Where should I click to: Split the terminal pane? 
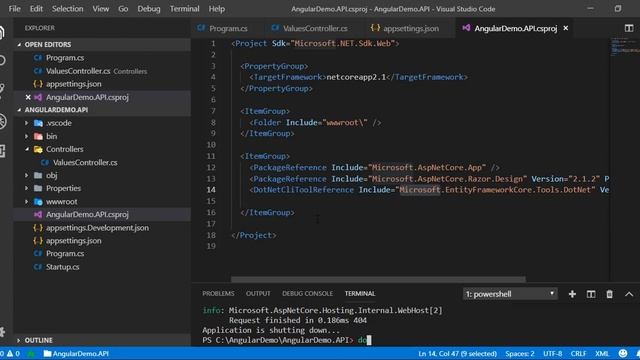click(591, 294)
